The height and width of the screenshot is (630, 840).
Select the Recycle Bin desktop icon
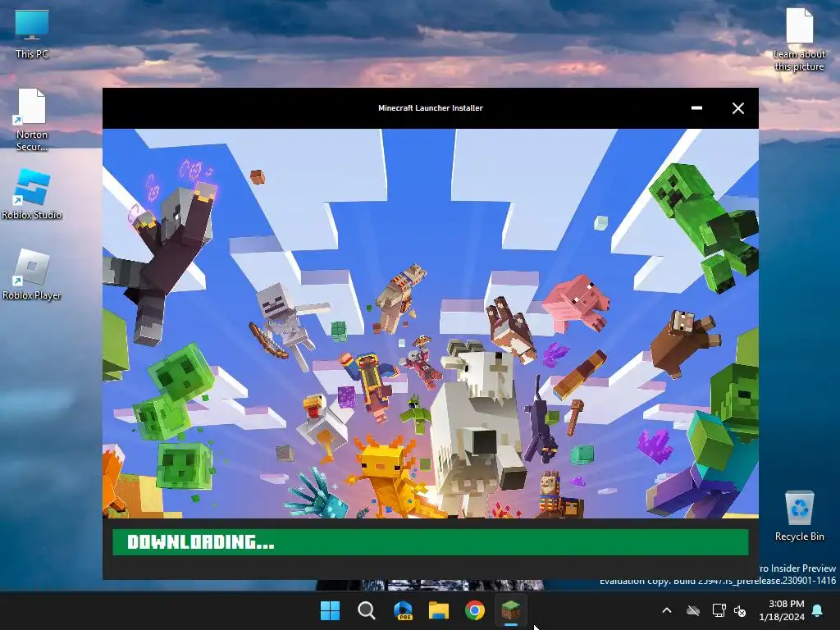(799, 517)
